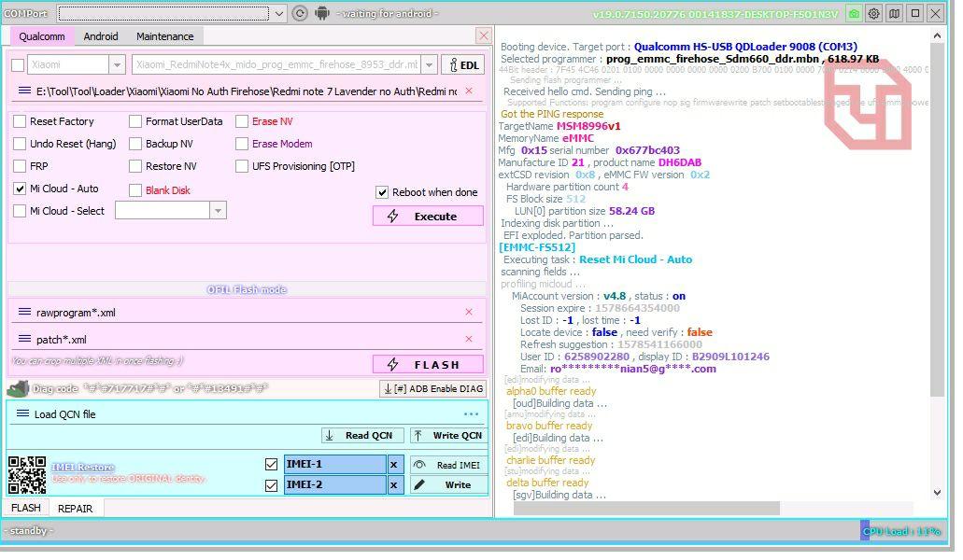Open the three-dots menu in QCN row
Screen dimensions: 963x560
[471, 414]
